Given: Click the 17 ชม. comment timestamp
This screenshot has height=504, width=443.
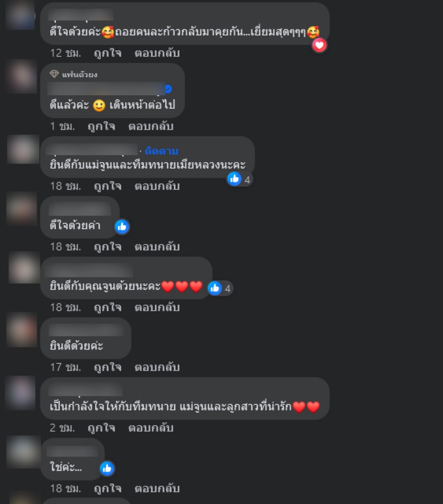Looking at the screenshot, I should 65,367.
